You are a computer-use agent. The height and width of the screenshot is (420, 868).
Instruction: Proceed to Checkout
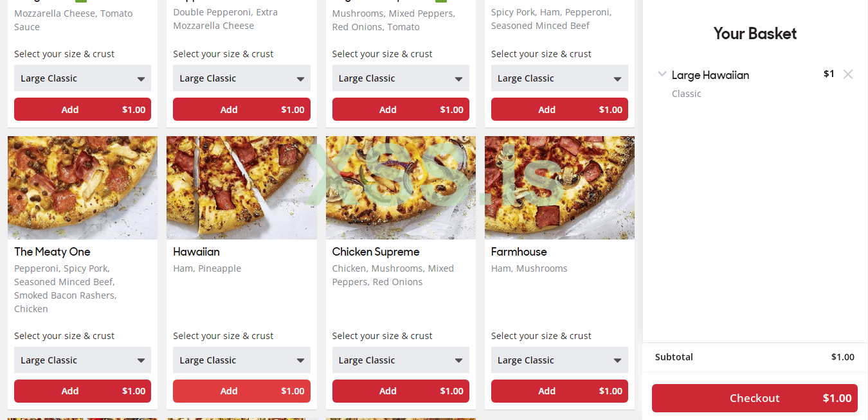[754, 398]
